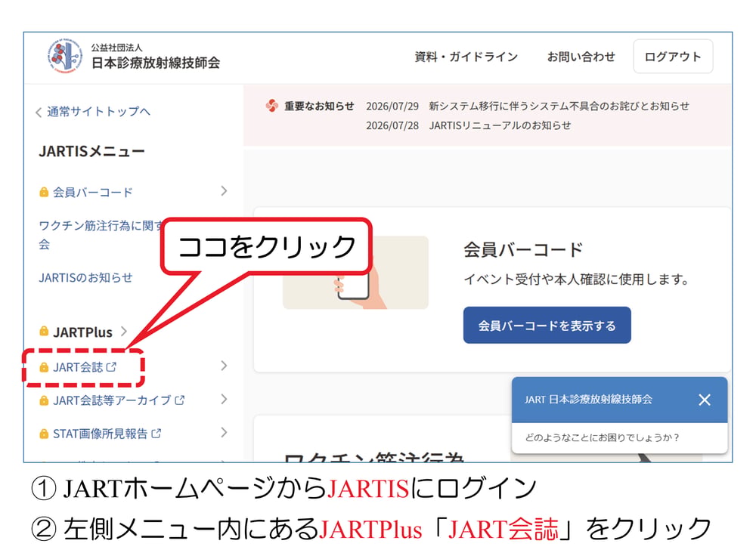Expand the JARTPlus section chevron
Screen dimensions: 756x556
(x=124, y=332)
